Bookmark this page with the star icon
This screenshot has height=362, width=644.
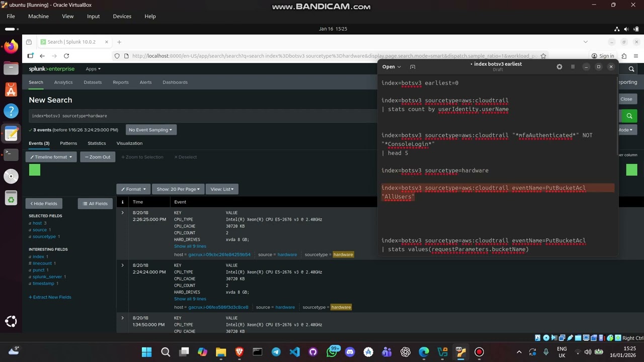pos(543,56)
